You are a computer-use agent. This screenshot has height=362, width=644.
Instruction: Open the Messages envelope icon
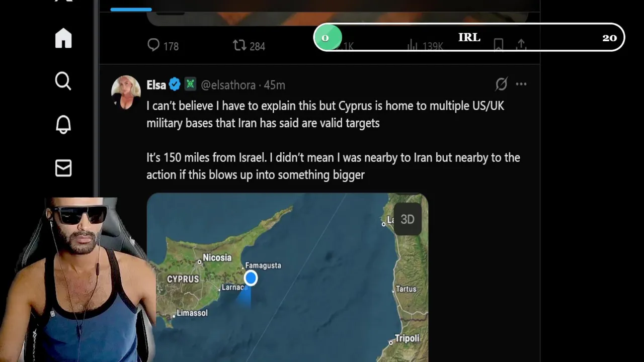63,168
